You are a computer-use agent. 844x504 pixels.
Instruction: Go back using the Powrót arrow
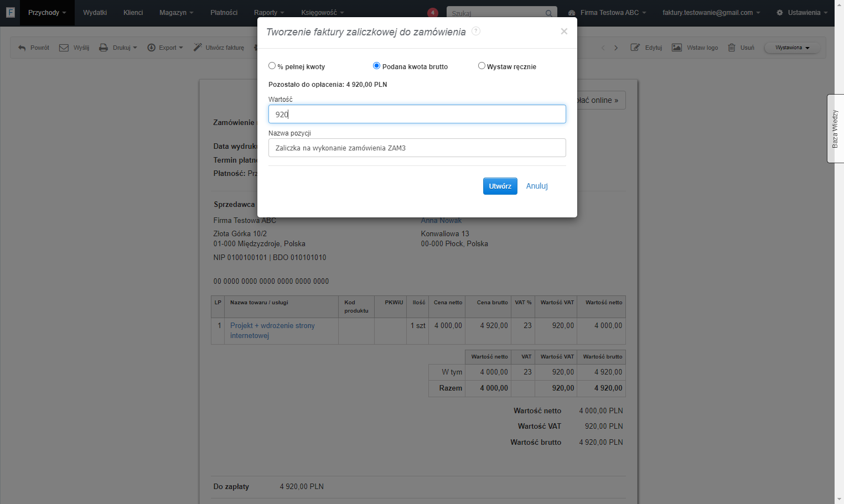pos(34,48)
